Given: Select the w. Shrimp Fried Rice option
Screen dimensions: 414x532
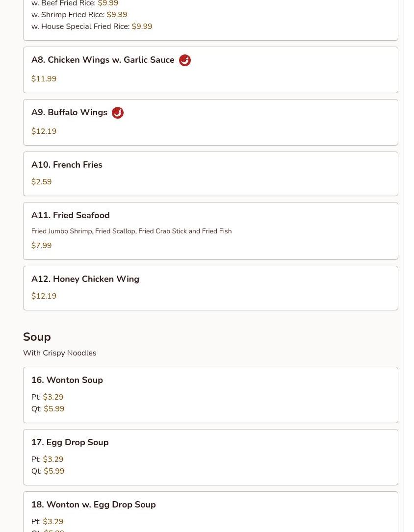Looking at the screenshot, I should (79, 15).
